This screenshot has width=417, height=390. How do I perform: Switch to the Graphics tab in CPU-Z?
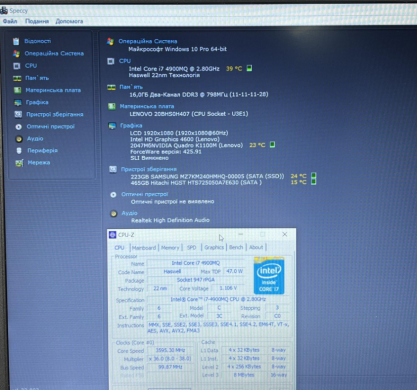coord(214,247)
